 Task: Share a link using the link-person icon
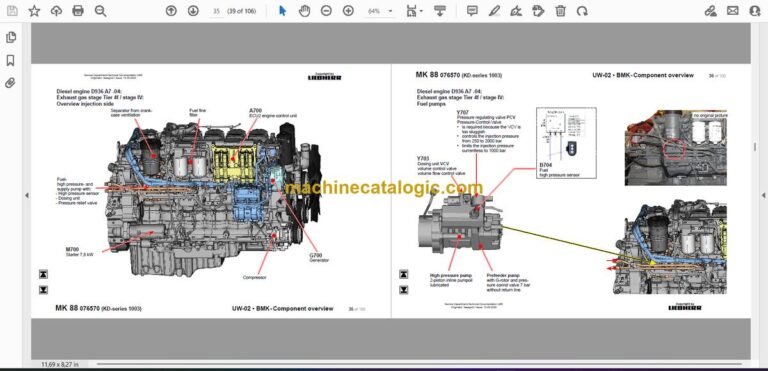click(710, 11)
